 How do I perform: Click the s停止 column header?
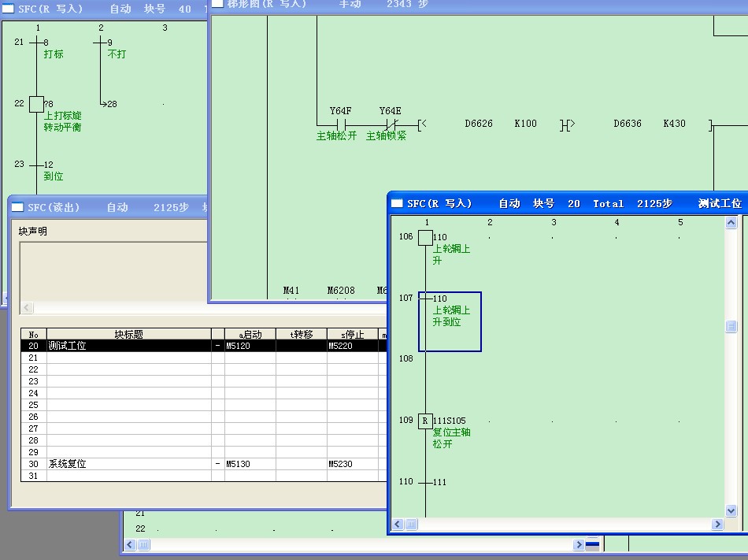click(352, 334)
